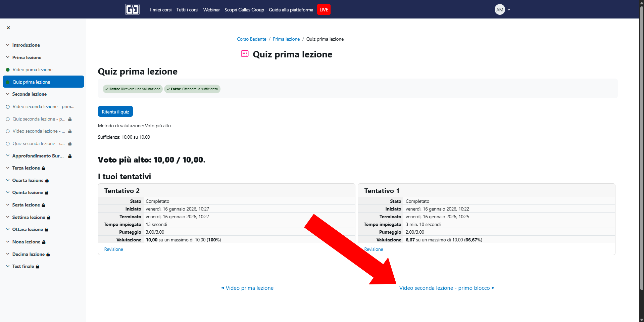Click the lock icon next to Terza lezione
This screenshot has height=322, width=644.
tap(44, 168)
